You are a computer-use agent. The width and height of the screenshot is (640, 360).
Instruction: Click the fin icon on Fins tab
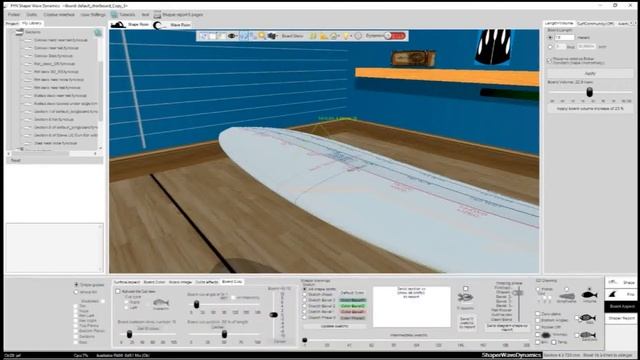point(612,294)
